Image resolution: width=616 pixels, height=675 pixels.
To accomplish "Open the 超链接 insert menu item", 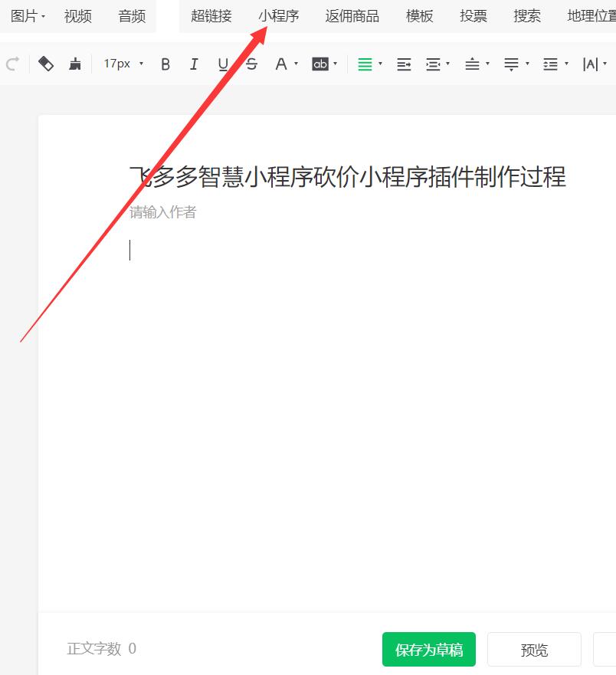I will pos(211,16).
